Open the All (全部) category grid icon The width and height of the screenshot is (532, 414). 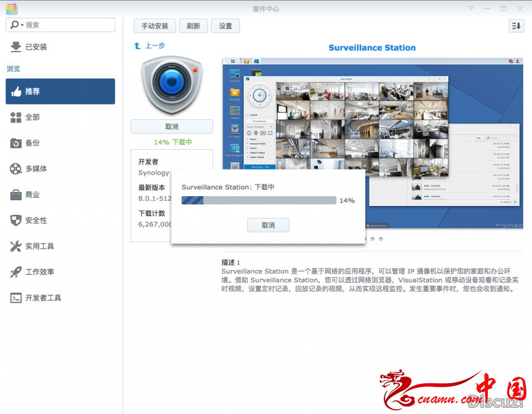point(16,118)
